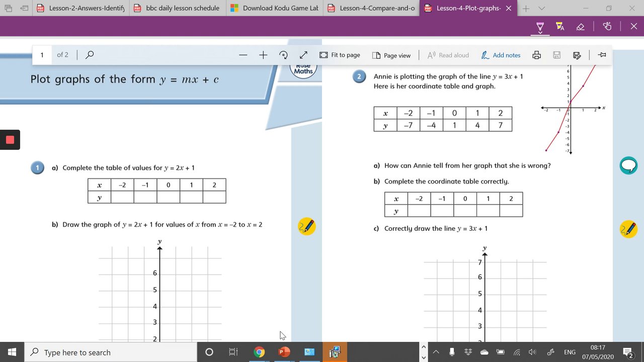Click Fit to page
The width and height of the screenshot is (644, 362).
(340, 55)
